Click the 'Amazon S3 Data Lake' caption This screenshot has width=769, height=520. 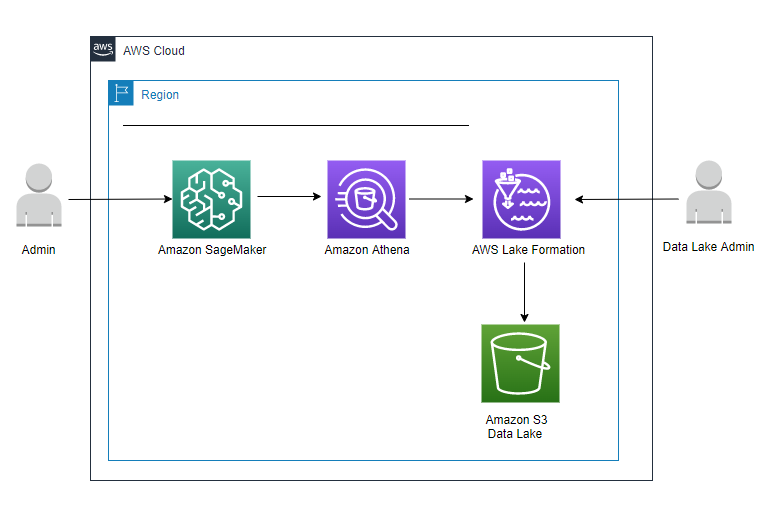coord(516,427)
